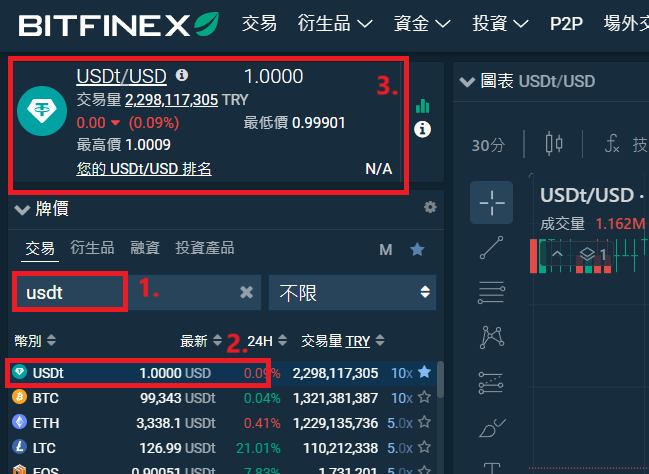The image size is (649, 474).
Task: Select the brush drawing tool
Action: (491, 428)
